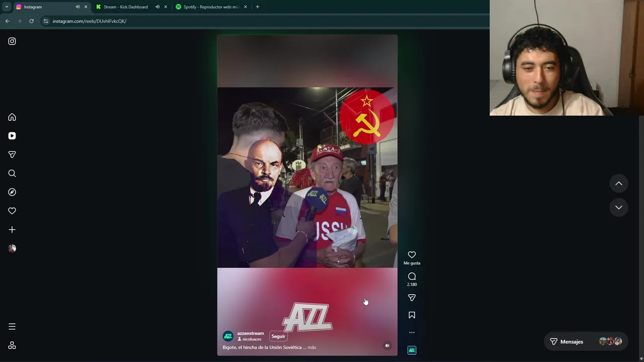This screenshot has height=362, width=644.
Task: Switch to Spotify Reproductor web tab
Action: coord(211,7)
